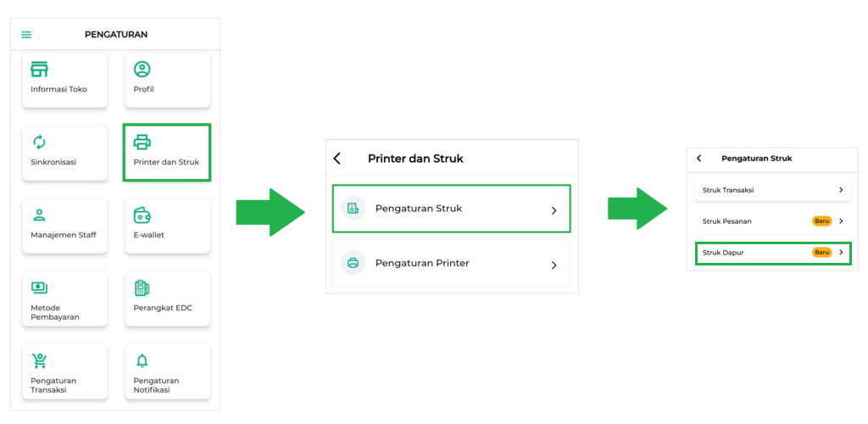Click the Pengaturan Notifikasi bell icon
Image resolution: width=868 pixels, height=424 pixels.
[142, 360]
